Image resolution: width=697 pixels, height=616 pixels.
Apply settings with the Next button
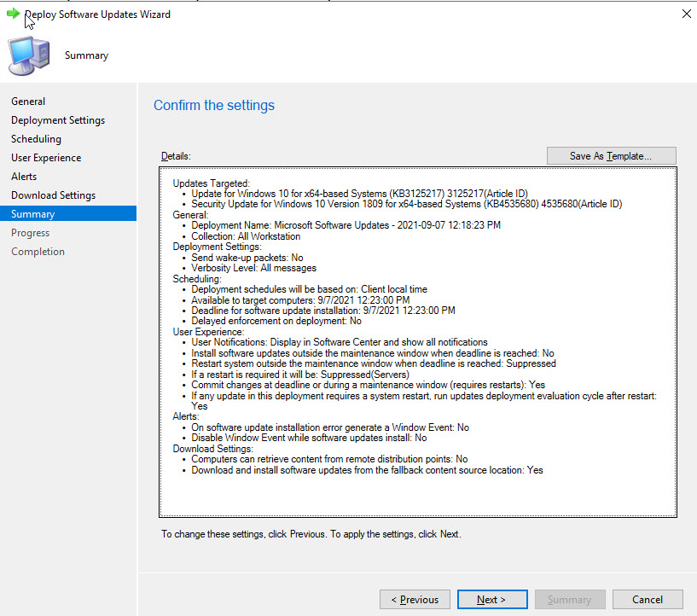pyautogui.click(x=491, y=600)
